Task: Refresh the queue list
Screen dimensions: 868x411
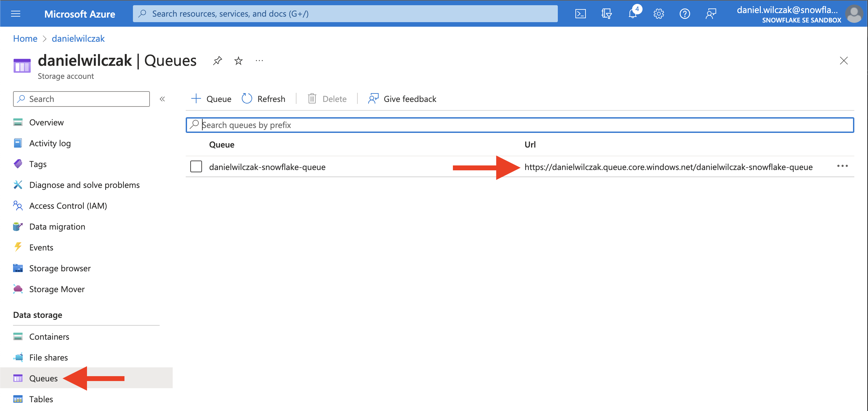Action: (x=264, y=99)
